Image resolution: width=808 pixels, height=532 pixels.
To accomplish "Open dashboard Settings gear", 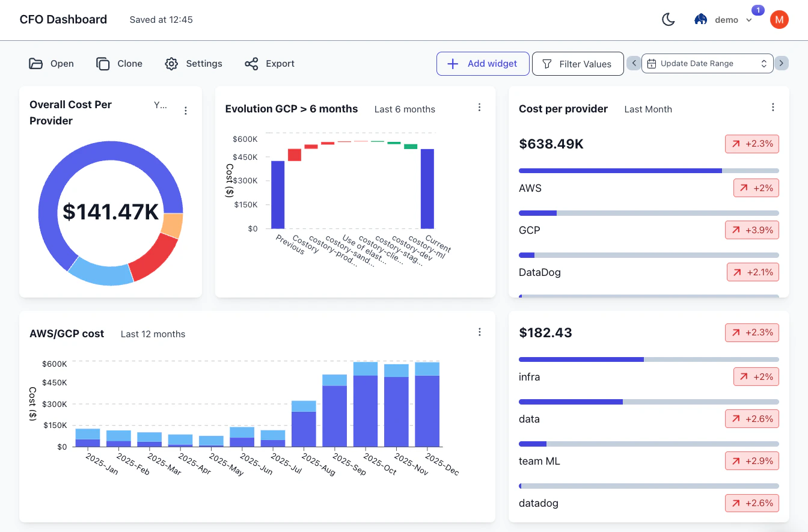I will click(x=171, y=63).
